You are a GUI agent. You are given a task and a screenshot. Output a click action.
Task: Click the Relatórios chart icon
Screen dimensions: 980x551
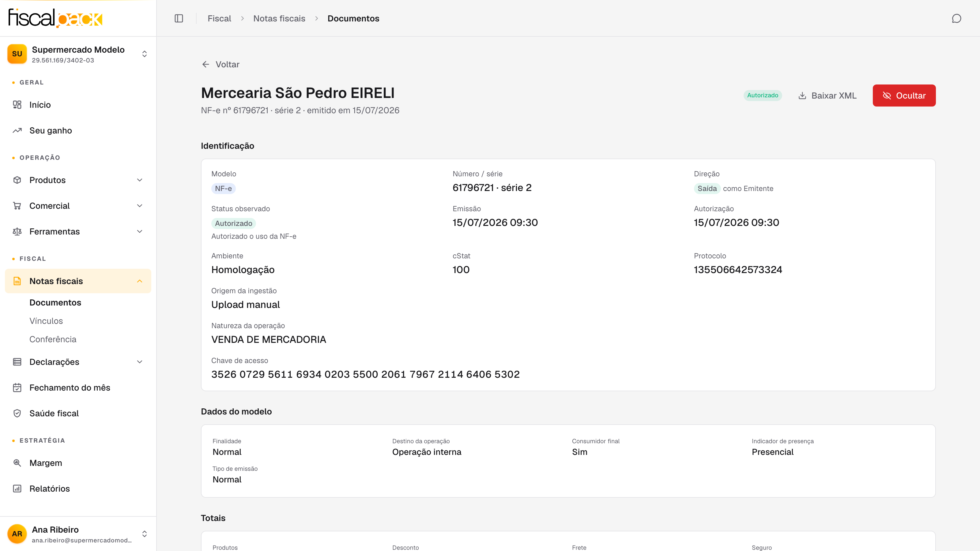(17, 489)
